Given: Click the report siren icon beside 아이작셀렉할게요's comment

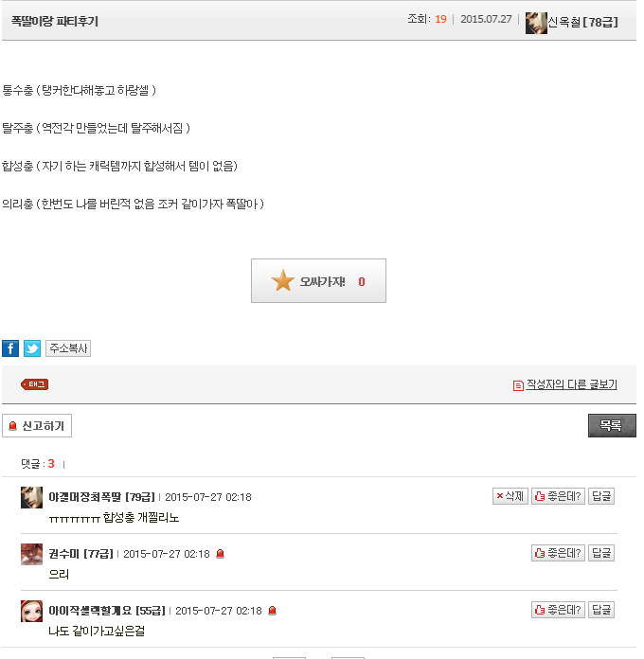Looking at the screenshot, I should tap(272, 611).
